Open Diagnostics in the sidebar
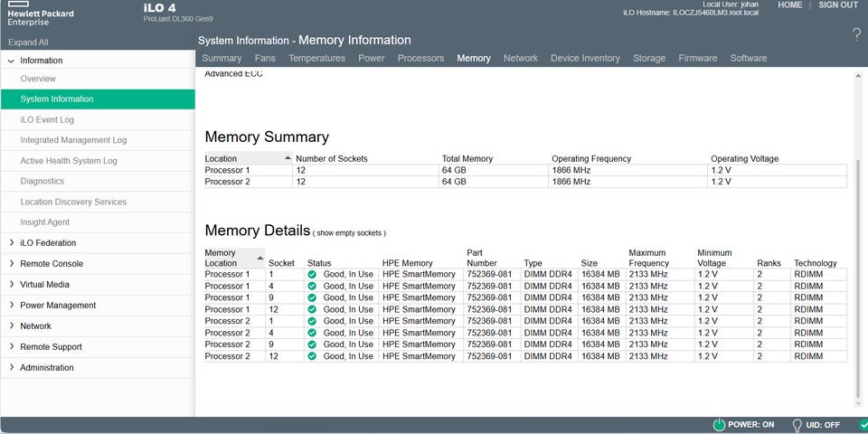 click(x=42, y=181)
